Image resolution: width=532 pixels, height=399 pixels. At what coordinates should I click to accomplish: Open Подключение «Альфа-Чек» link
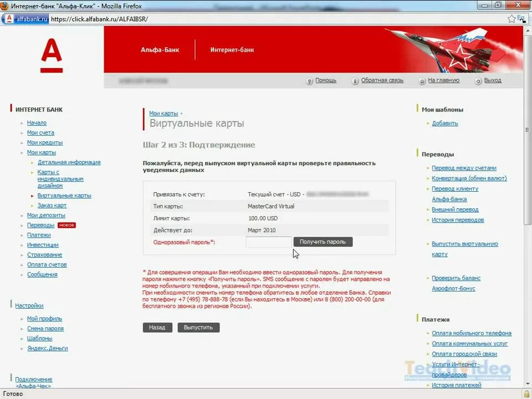33,382
